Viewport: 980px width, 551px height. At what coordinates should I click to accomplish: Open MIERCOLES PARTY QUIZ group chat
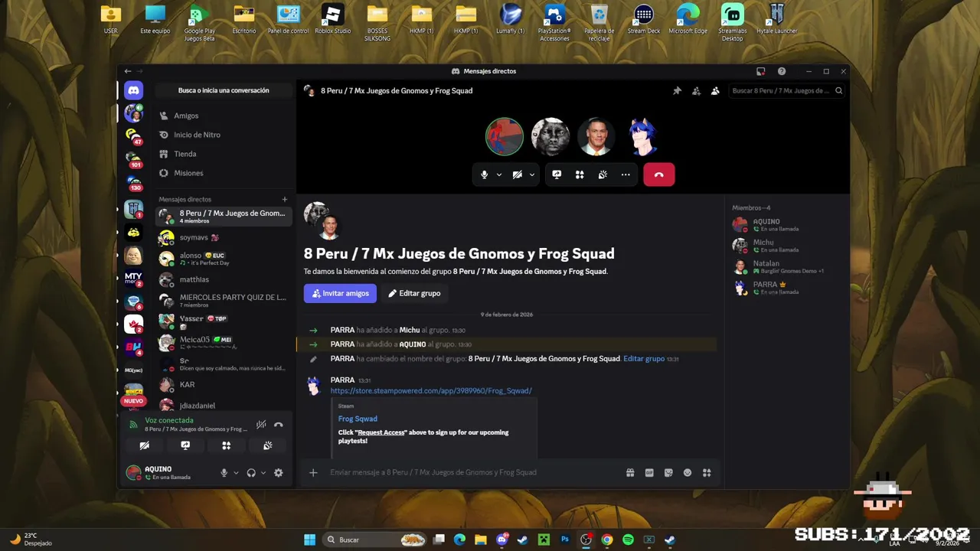coord(224,301)
